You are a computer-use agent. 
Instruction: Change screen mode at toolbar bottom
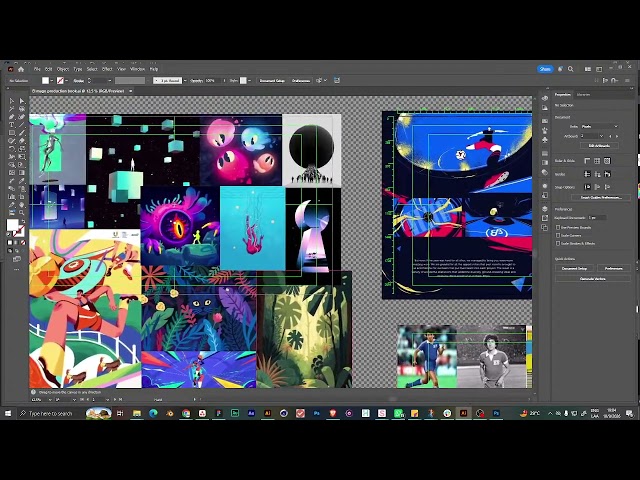click(16, 259)
